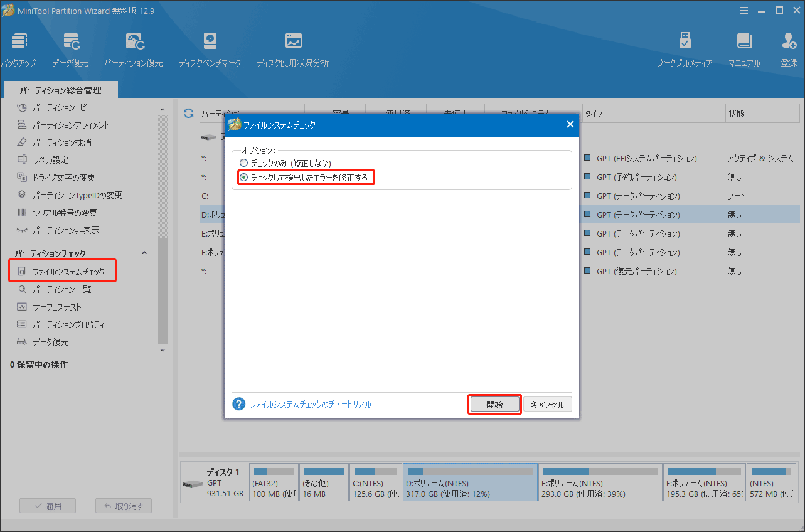
Task: Click the 0 保留中の操作 label
Action: tap(39, 364)
